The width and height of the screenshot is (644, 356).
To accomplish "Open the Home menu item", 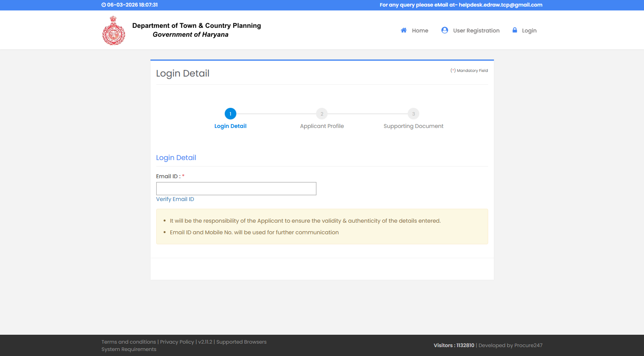I will click(x=420, y=31).
